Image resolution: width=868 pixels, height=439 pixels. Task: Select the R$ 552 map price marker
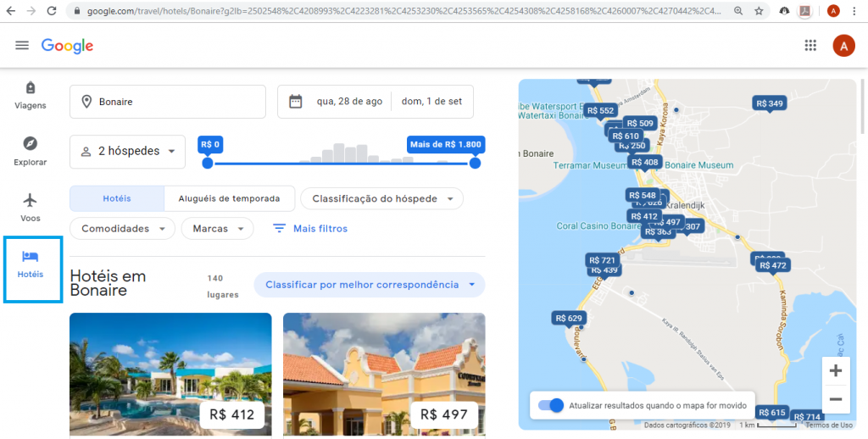click(601, 111)
